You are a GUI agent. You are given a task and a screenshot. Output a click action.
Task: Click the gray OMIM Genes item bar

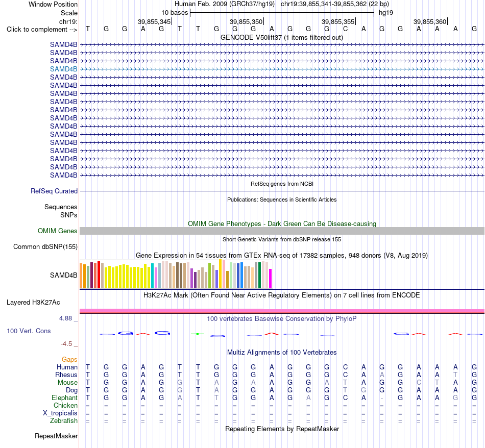pos(282,231)
